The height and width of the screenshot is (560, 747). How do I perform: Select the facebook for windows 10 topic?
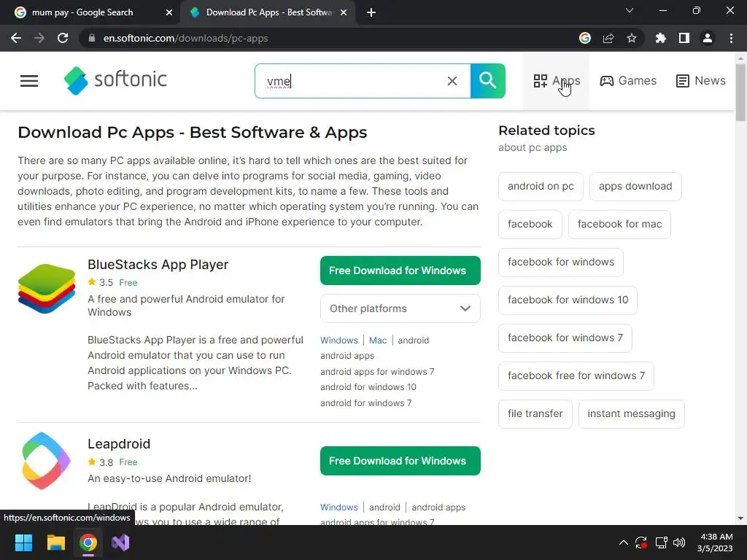click(x=568, y=300)
